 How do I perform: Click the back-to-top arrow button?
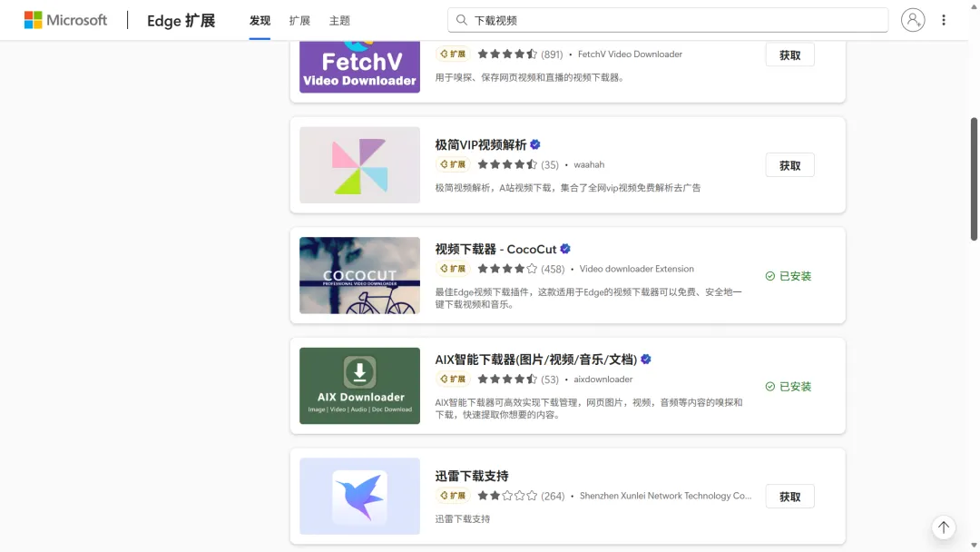click(943, 527)
